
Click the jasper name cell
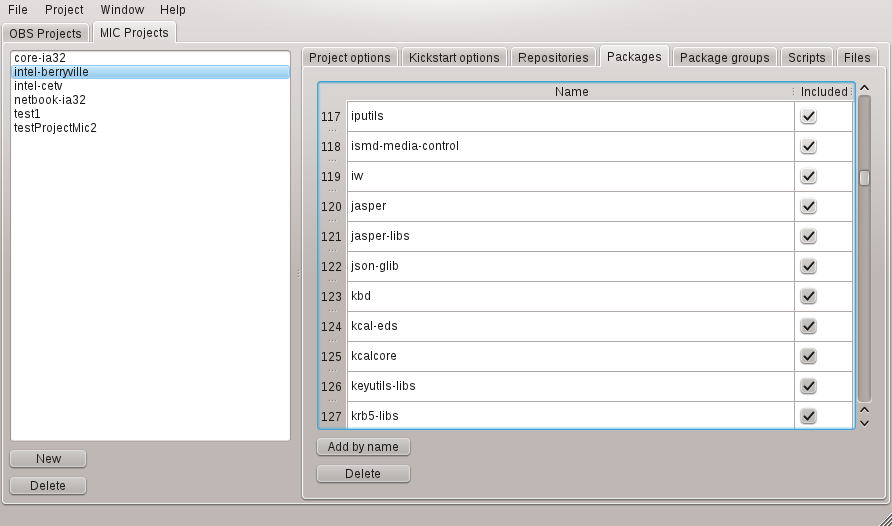pyautogui.click(x=571, y=206)
